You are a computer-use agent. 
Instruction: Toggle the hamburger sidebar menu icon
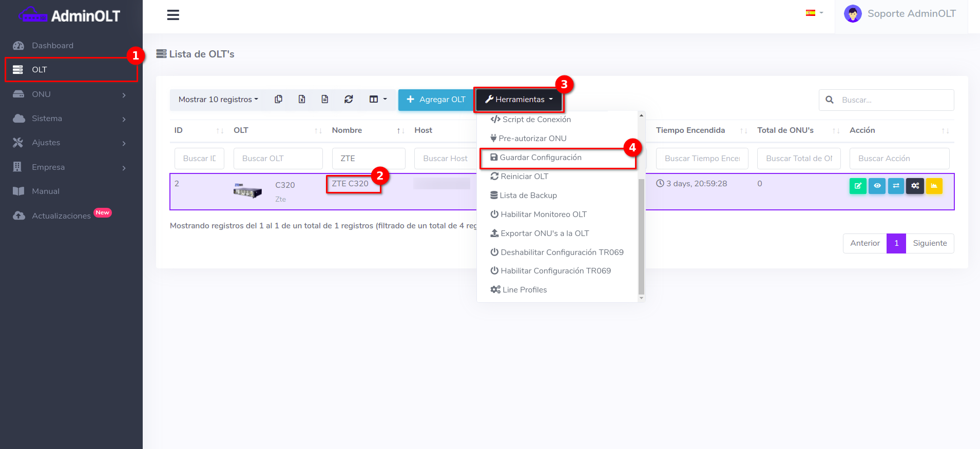click(x=173, y=15)
